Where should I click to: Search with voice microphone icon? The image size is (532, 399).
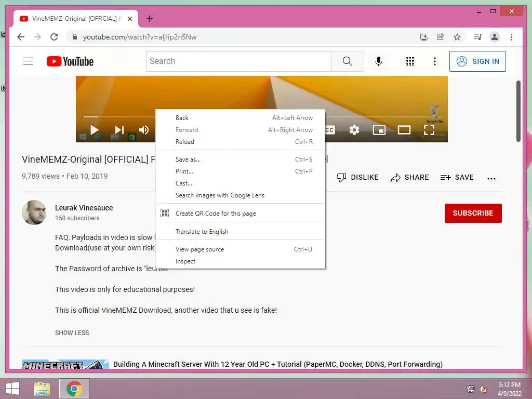[x=379, y=61]
